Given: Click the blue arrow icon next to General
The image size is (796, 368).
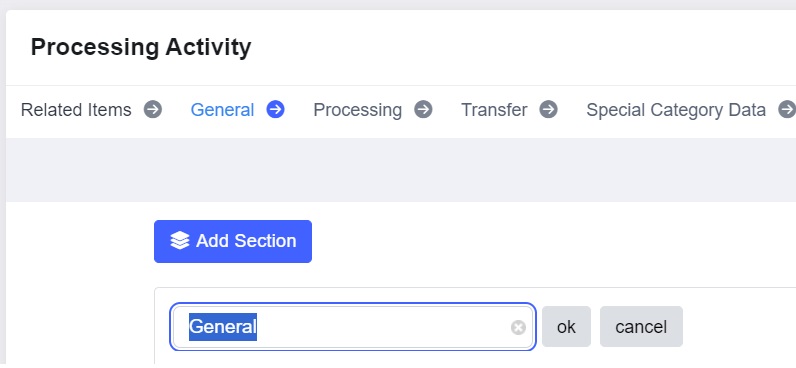Looking at the screenshot, I should (276, 110).
